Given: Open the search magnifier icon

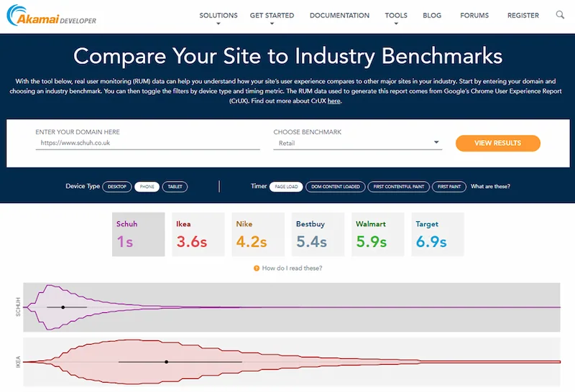Looking at the screenshot, I should tap(560, 15).
